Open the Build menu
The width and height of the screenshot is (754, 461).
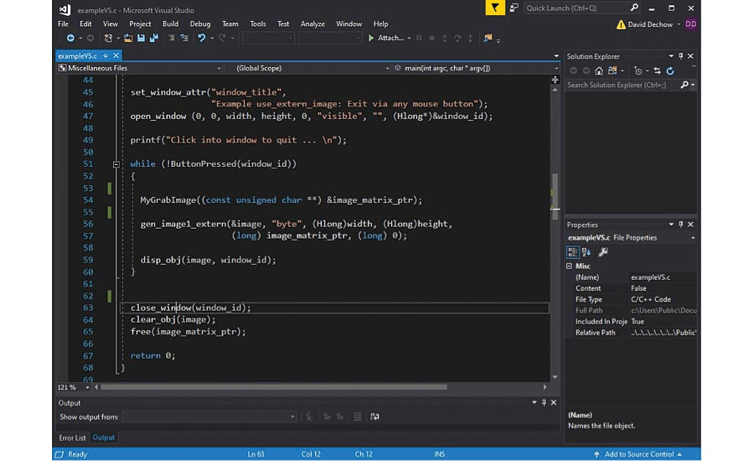pos(170,24)
